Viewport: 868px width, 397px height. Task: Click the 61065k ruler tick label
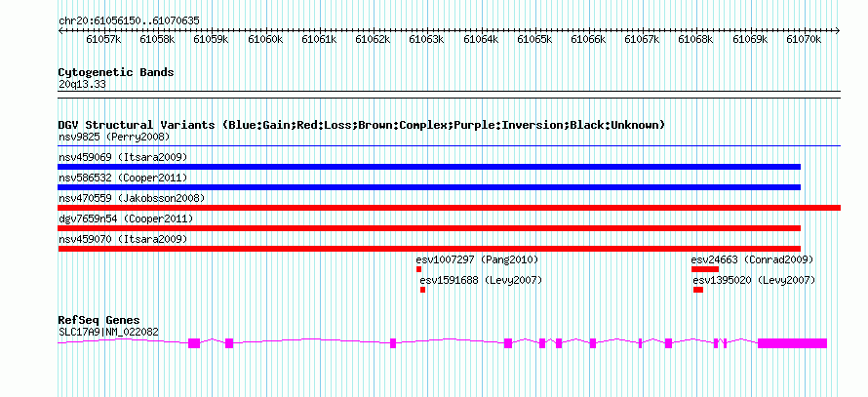point(534,39)
